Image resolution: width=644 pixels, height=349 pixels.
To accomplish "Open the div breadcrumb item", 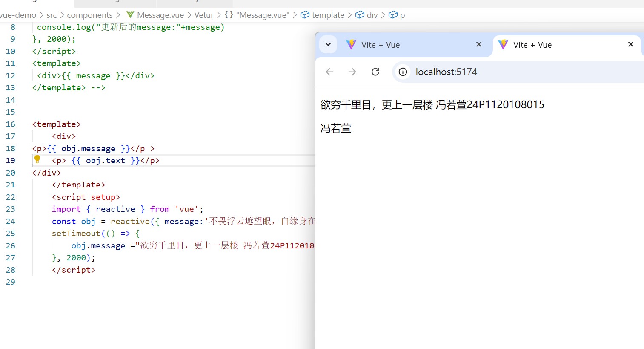I will click(372, 15).
